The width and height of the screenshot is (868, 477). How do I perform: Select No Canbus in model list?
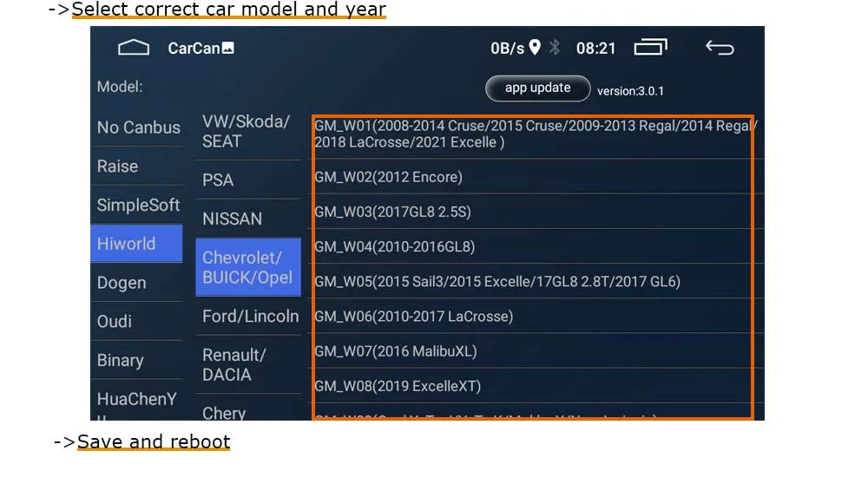click(x=138, y=127)
